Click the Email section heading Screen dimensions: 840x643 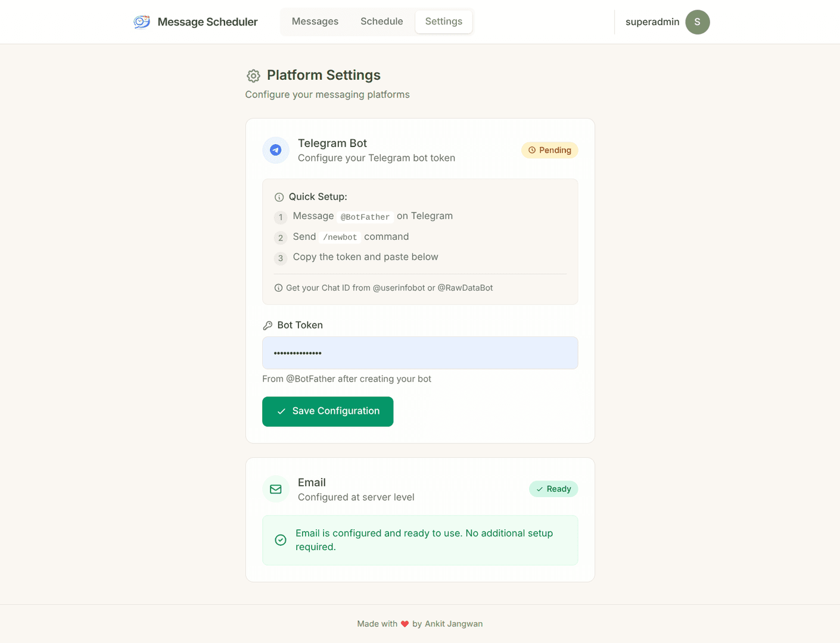pos(312,483)
